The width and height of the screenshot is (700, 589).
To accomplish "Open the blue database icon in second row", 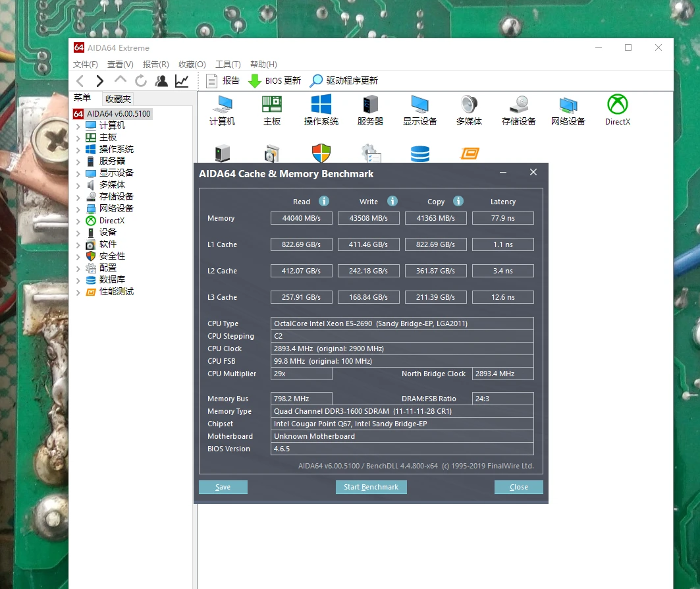I will pyautogui.click(x=419, y=154).
